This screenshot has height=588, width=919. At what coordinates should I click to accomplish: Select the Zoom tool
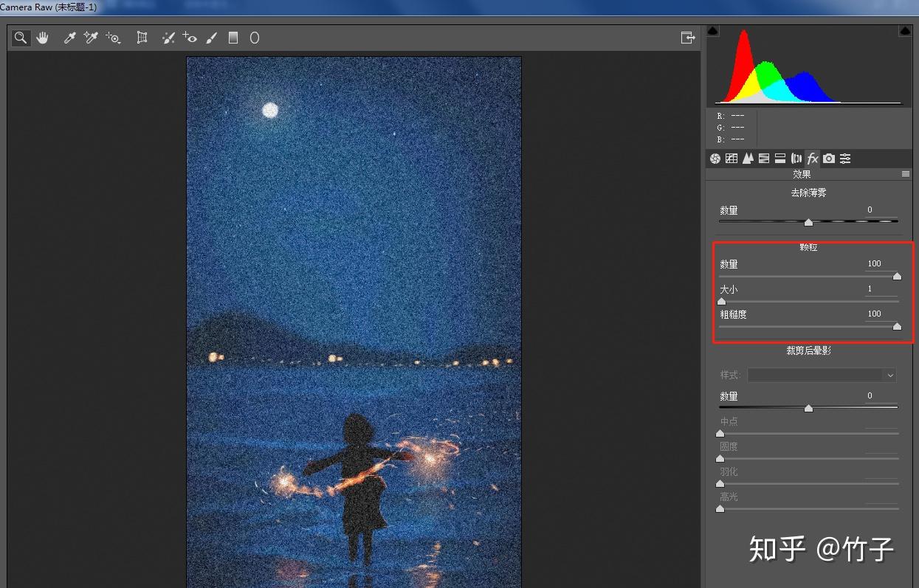click(x=21, y=38)
